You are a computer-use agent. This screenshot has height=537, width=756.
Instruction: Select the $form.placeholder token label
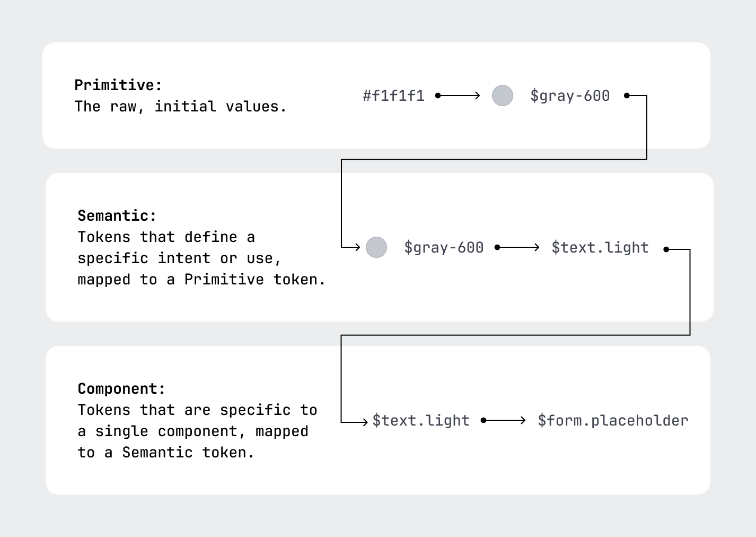pos(613,421)
